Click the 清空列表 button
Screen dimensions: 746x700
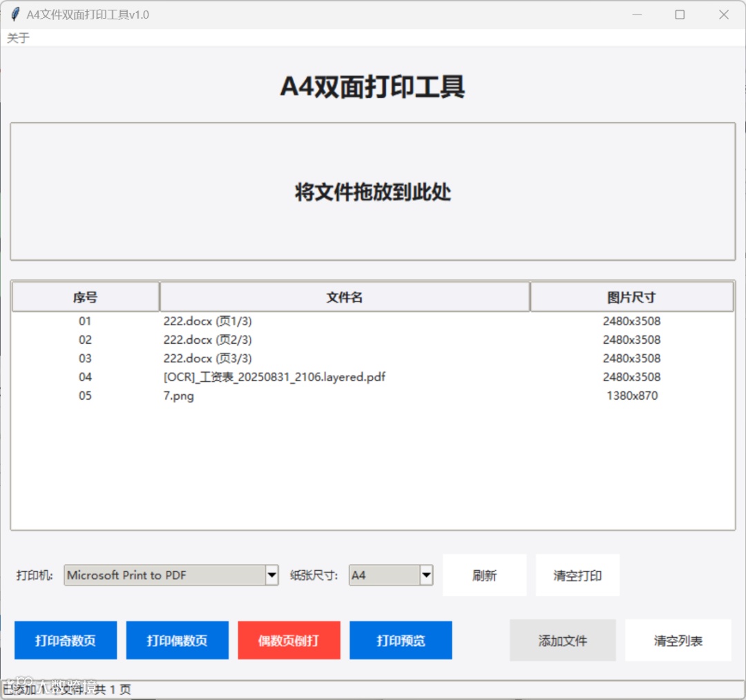[678, 641]
